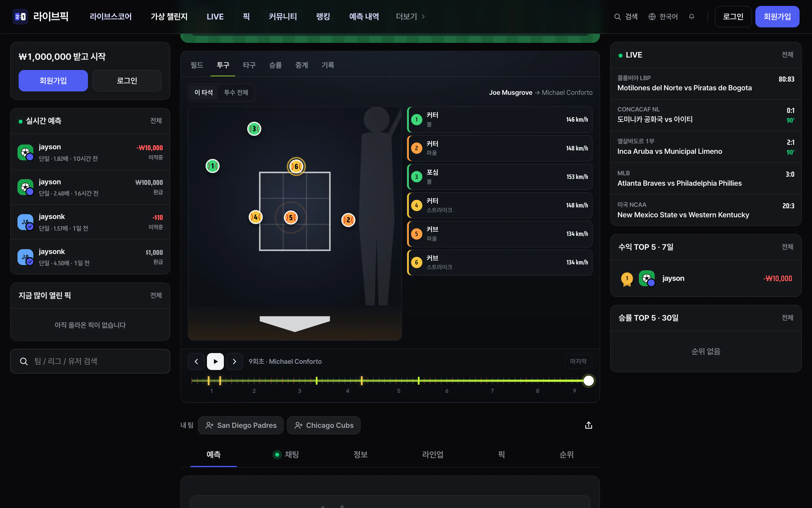This screenshot has width=812, height=508.
Task: Click pitch marker 4 at zone edge
Action: coord(256,217)
